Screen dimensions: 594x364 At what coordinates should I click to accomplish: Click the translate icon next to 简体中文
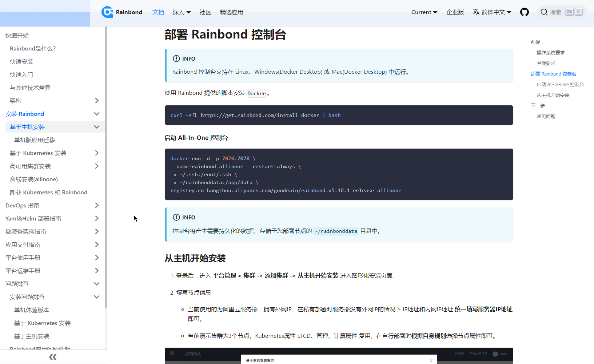pos(475,12)
